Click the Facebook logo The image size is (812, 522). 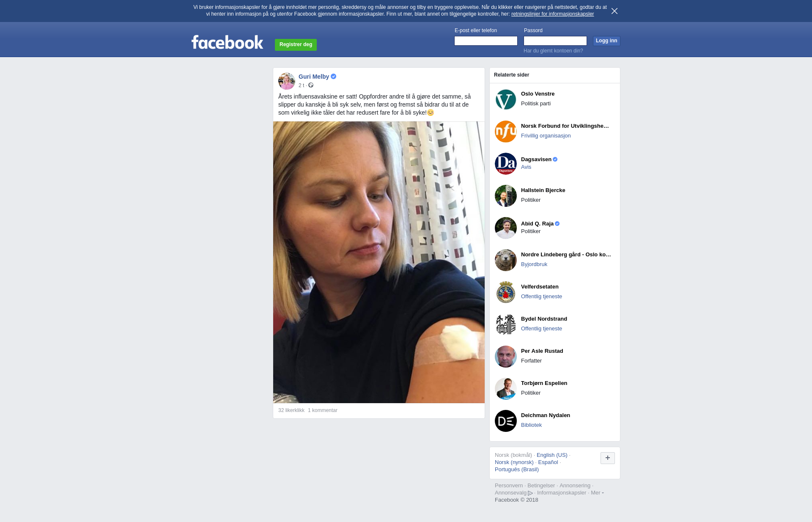(227, 42)
